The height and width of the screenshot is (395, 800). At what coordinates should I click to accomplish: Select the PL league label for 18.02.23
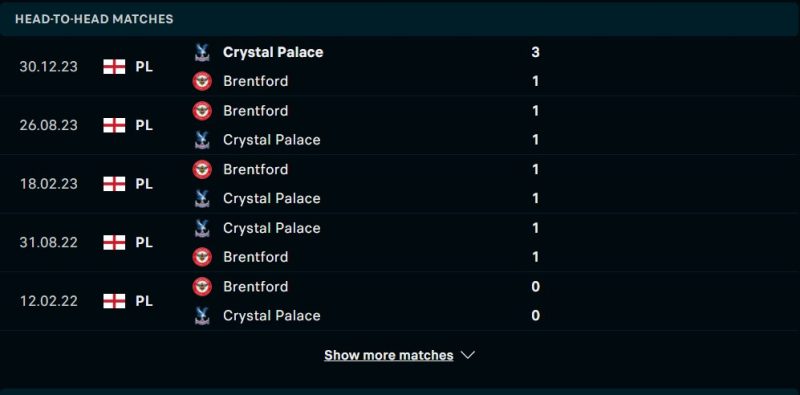pos(144,184)
